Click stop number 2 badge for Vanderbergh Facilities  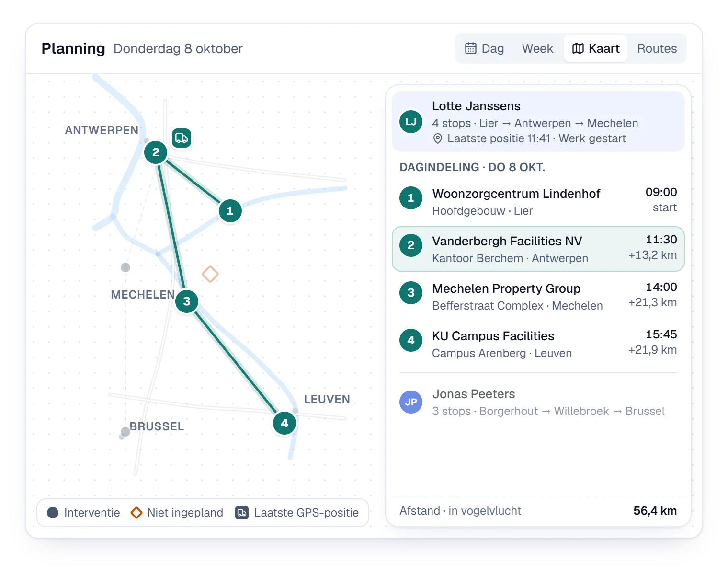coord(411,245)
